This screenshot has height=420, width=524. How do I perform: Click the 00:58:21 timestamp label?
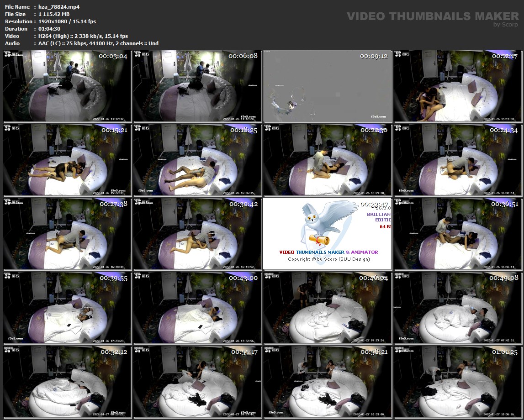tap(373, 352)
